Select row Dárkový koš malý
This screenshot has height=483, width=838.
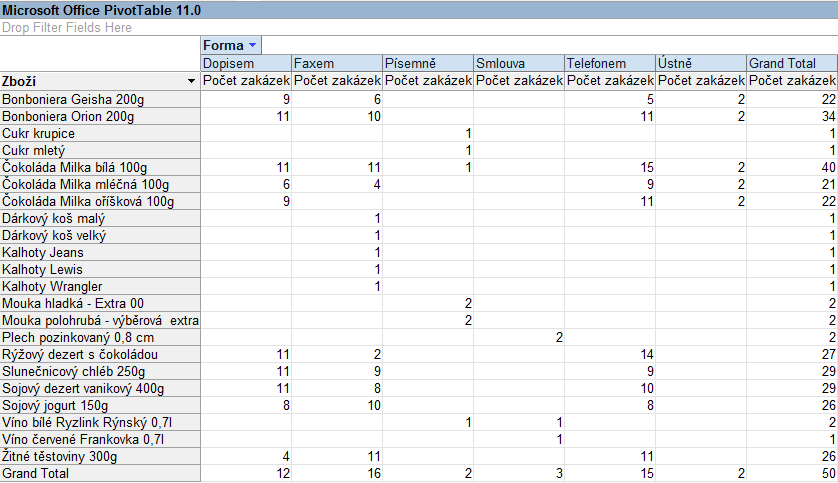pyautogui.click(x=100, y=219)
